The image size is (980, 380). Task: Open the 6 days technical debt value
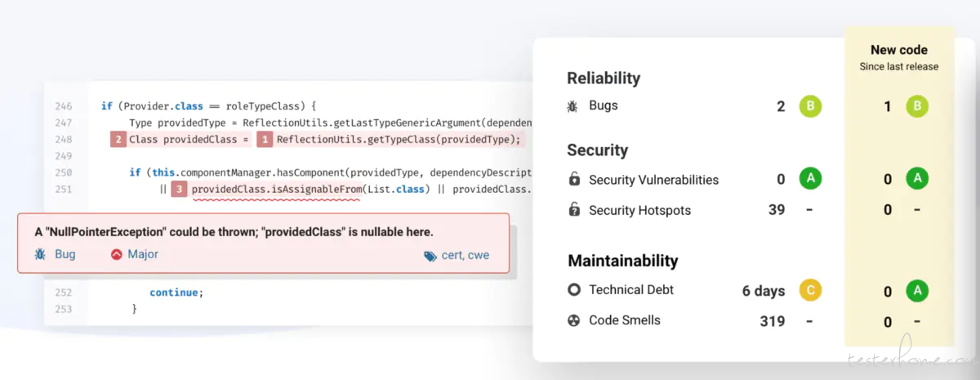click(764, 291)
